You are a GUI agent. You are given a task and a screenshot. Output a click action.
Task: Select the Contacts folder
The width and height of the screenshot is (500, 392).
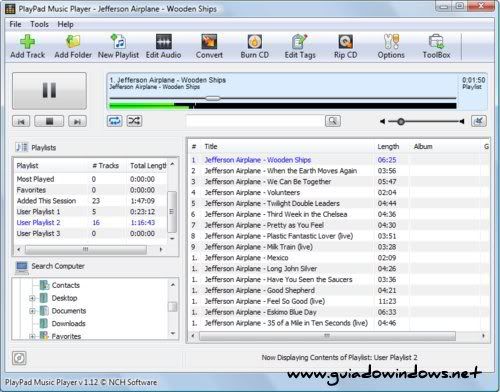tap(66, 285)
